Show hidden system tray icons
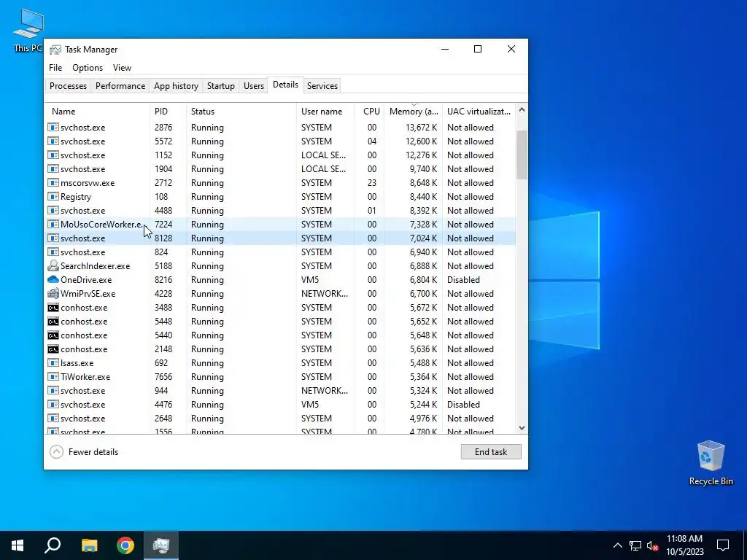Viewport: 747px width, 560px height. click(x=617, y=545)
